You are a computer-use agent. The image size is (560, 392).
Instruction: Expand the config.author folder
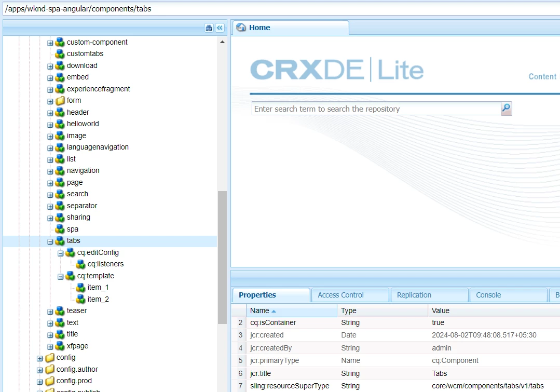40,371
